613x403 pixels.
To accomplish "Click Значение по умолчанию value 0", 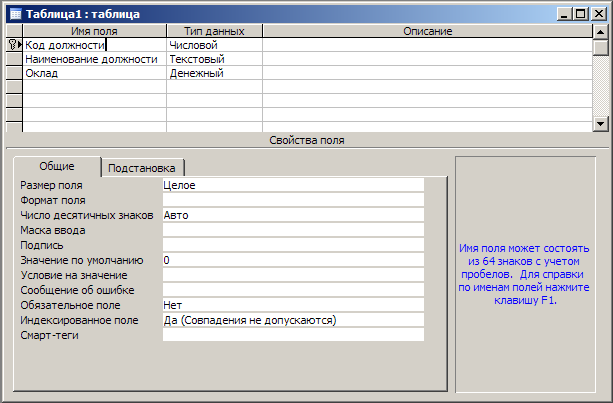I will click(293, 260).
